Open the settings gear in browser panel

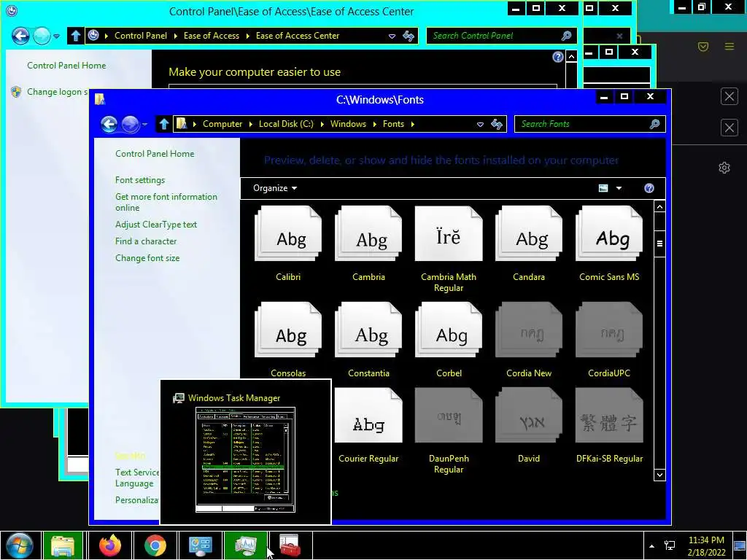[724, 168]
